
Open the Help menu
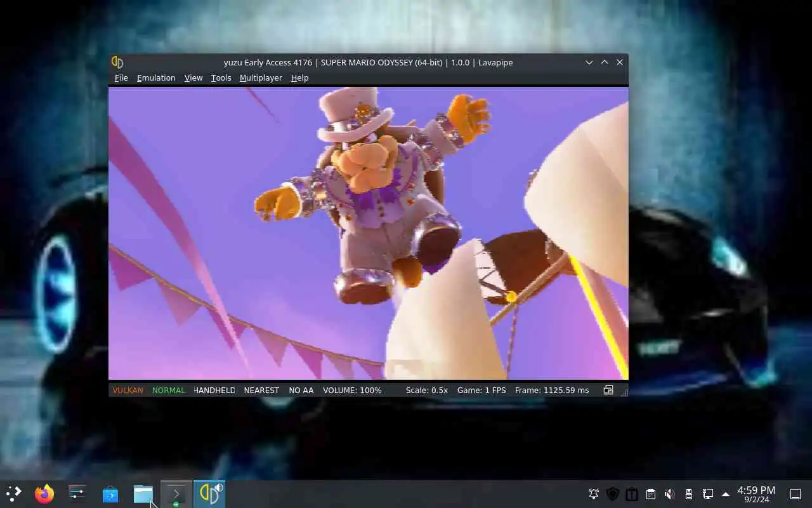(x=299, y=77)
